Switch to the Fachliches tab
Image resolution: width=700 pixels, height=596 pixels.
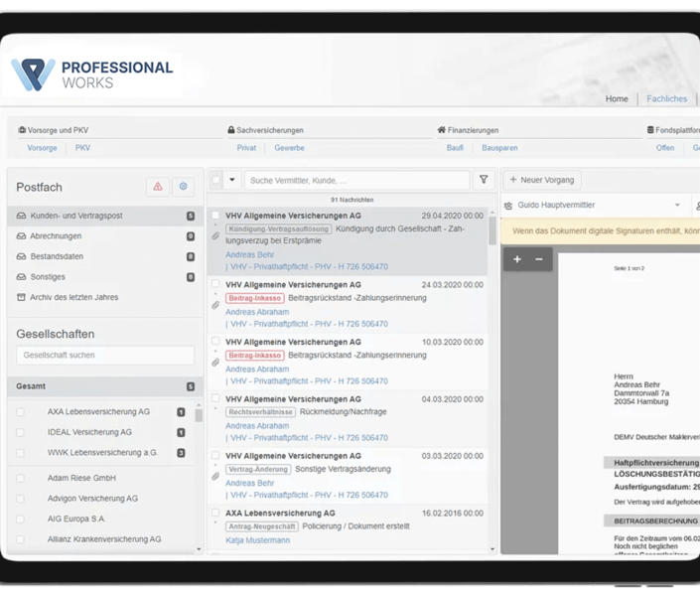[666, 98]
